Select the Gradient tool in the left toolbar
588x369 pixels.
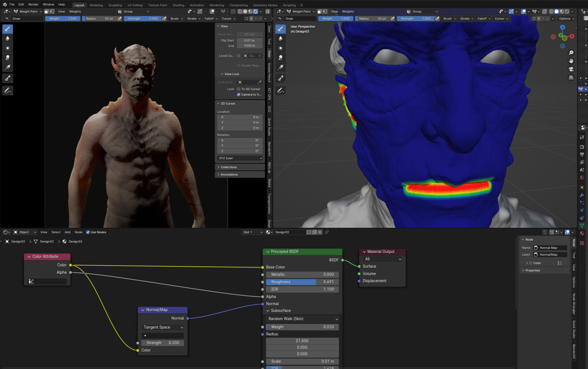(8, 67)
